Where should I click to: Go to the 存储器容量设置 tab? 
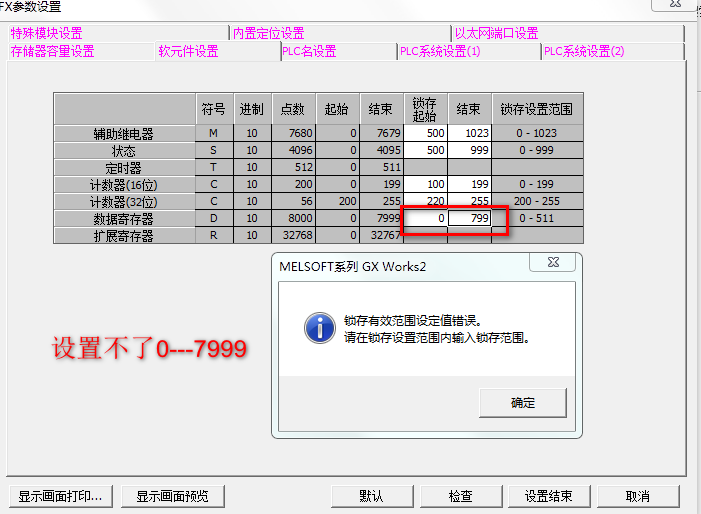(x=53, y=51)
